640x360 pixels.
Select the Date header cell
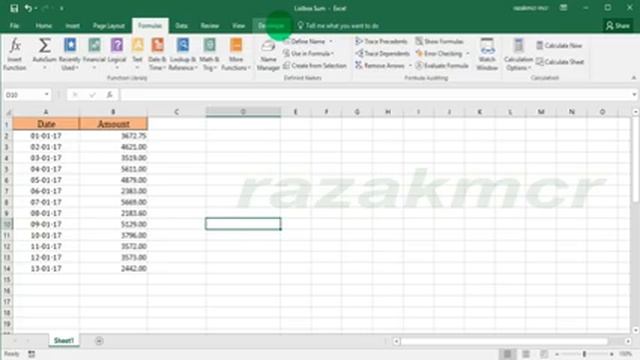(46, 124)
